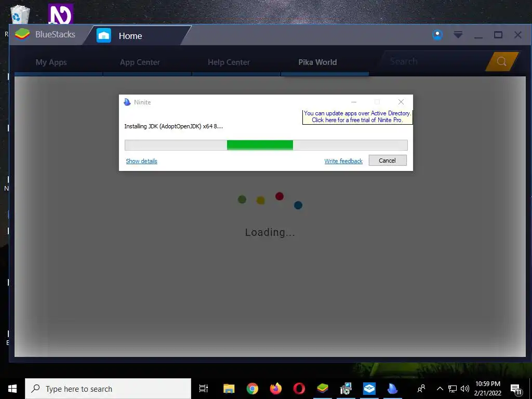
Task: Open File Explorer from the taskbar
Action: 229,389
